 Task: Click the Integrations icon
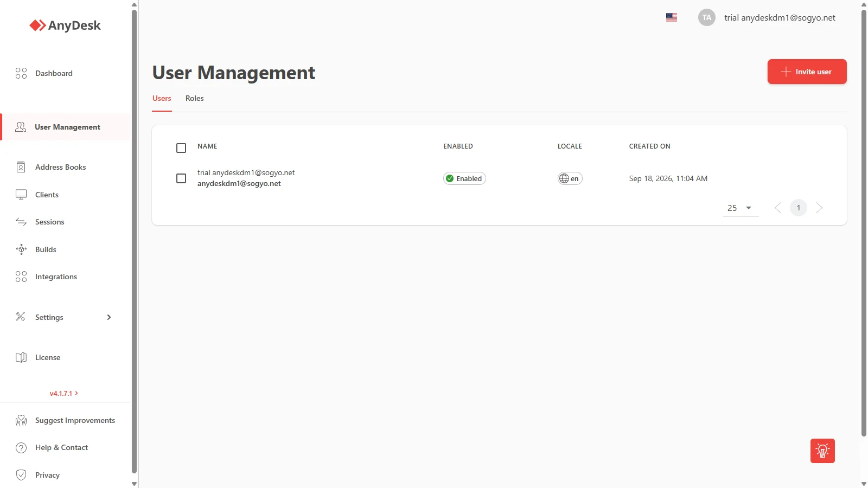pyautogui.click(x=21, y=277)
